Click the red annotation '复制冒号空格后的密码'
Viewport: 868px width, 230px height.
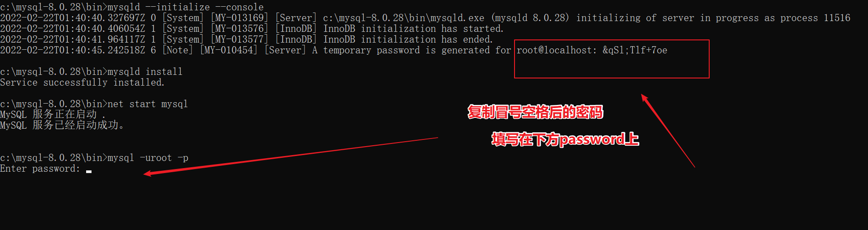tap(535, 112)
